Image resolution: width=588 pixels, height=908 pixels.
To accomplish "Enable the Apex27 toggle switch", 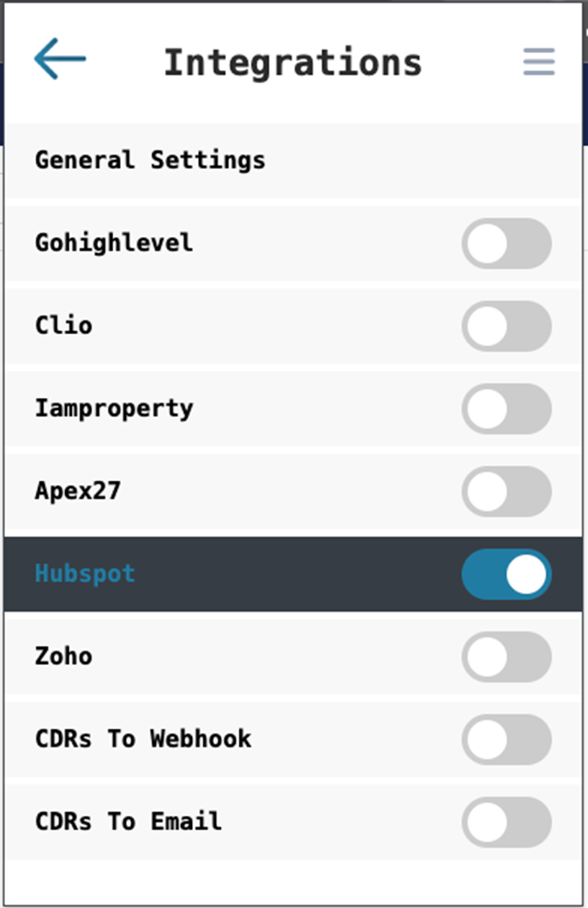I will [x=506, y=491].
